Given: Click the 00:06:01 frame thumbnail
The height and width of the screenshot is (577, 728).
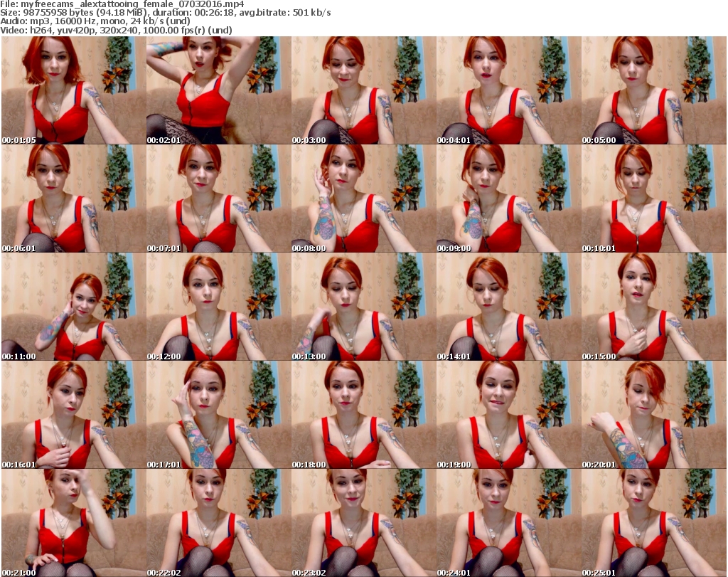Looking at the screenshot, I should (73, 198).
